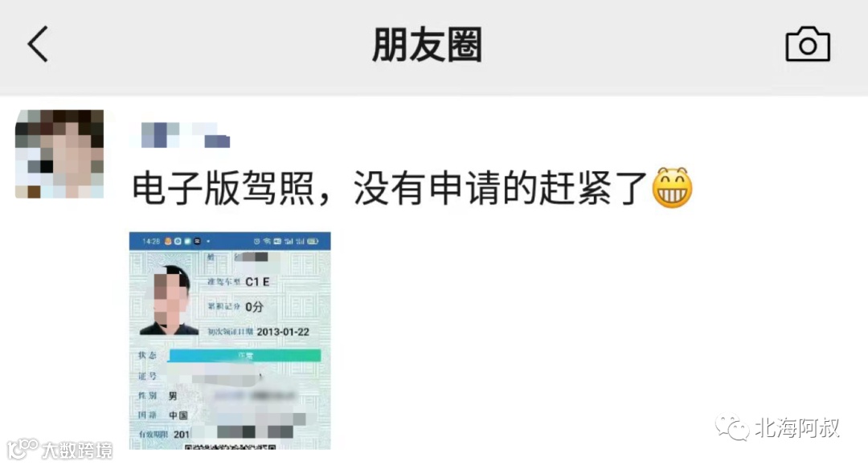Click the grinning emoji in the post
The image size is (868, 466).
click(x=672, y=188)
